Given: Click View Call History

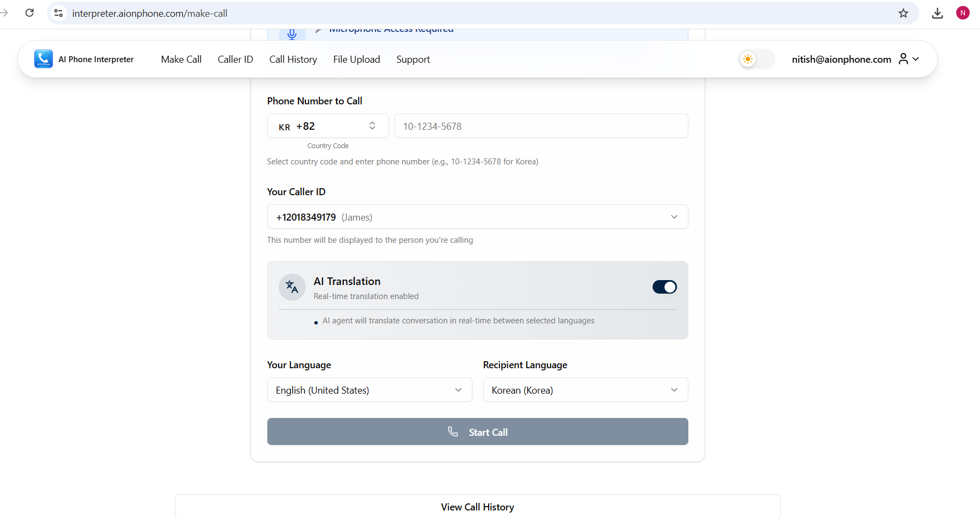Looking at the screenshot, I should [x=477, y=507].
